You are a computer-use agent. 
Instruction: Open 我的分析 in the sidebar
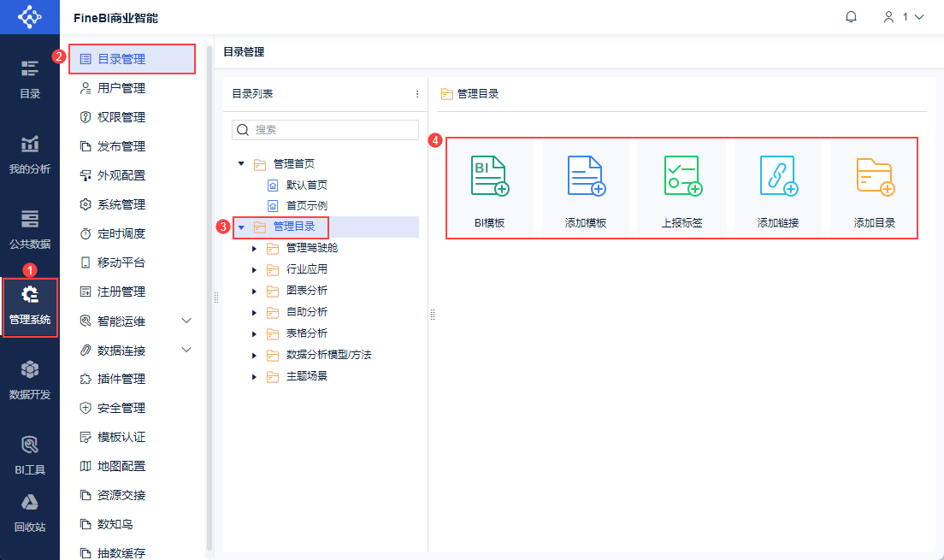[29, 155]
